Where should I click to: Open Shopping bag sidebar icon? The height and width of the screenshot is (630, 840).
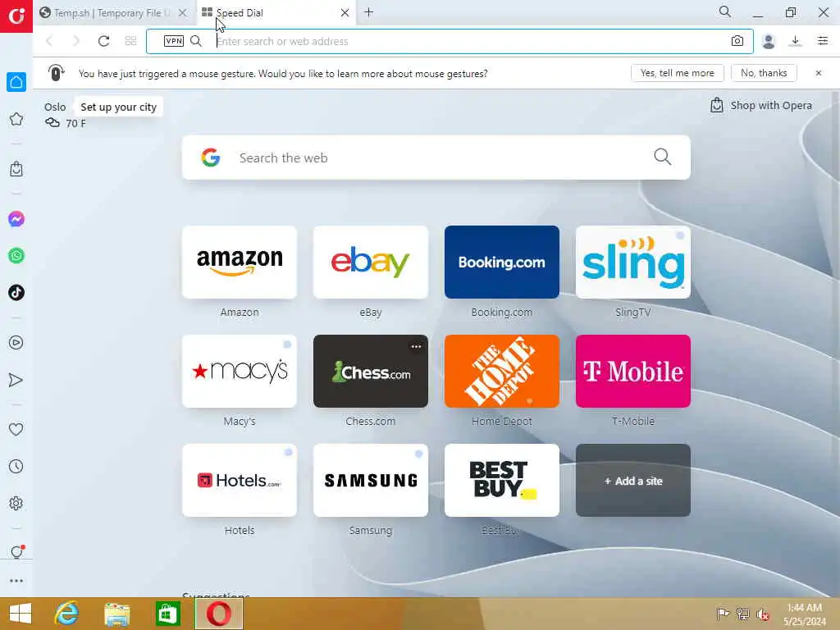click(x=16, y=169)
